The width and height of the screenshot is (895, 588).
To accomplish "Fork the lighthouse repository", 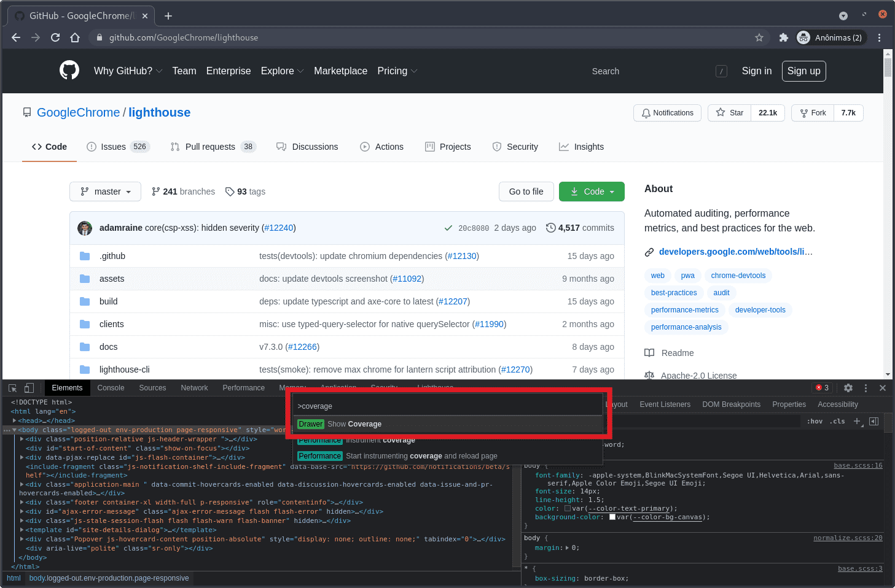I will click(813, 113).
